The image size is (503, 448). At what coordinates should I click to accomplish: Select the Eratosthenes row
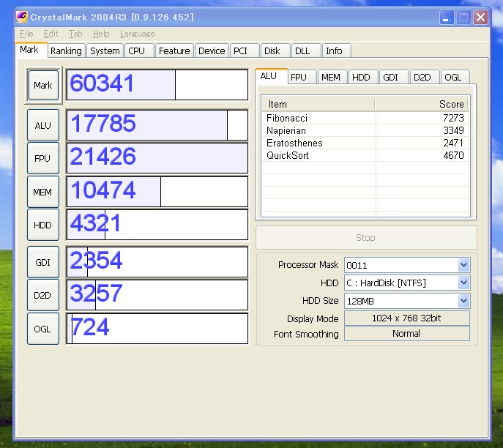(x=365, y=143)
